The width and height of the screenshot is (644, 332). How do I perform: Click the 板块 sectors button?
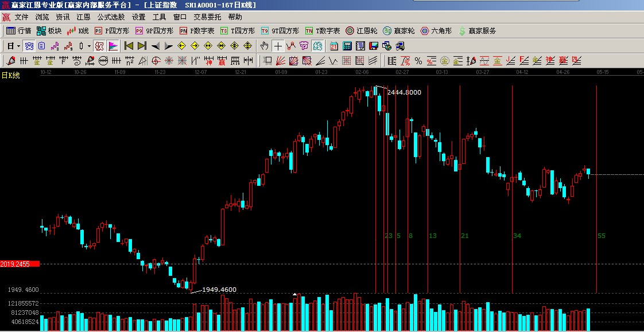(49, 31)
